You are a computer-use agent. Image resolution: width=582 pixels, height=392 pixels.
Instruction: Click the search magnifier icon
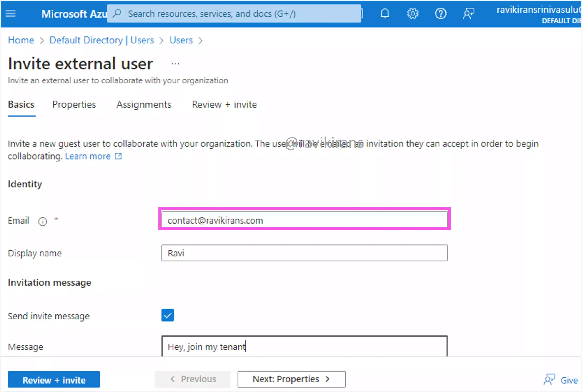pos(117,13)
